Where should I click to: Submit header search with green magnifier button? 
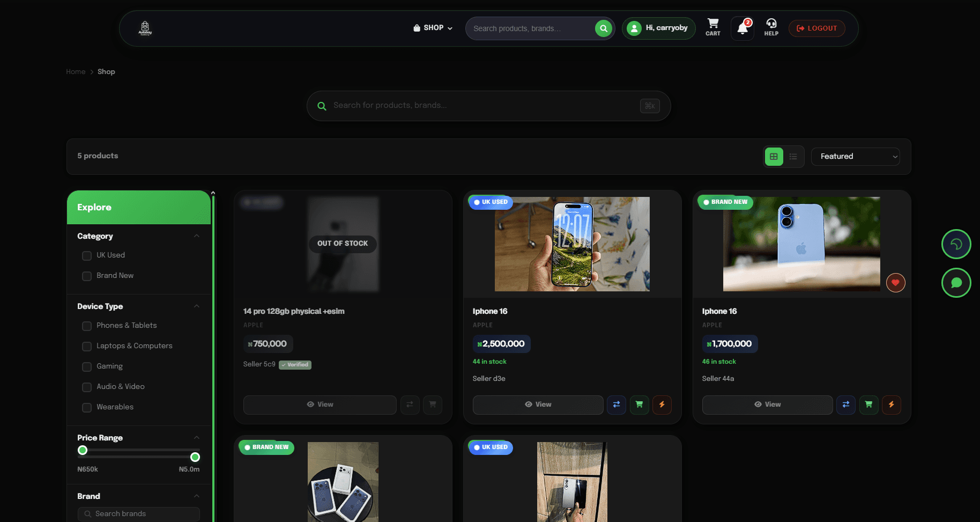click(x=604, y=28)
